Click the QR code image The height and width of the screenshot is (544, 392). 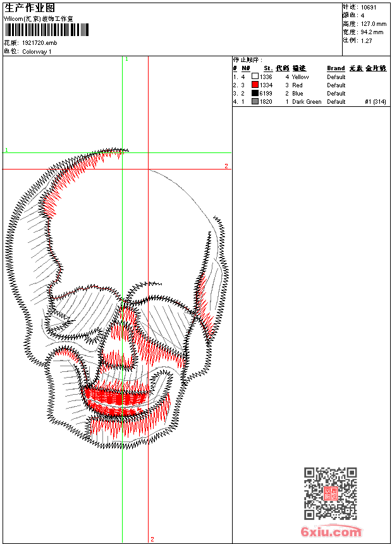pos(330,493)
